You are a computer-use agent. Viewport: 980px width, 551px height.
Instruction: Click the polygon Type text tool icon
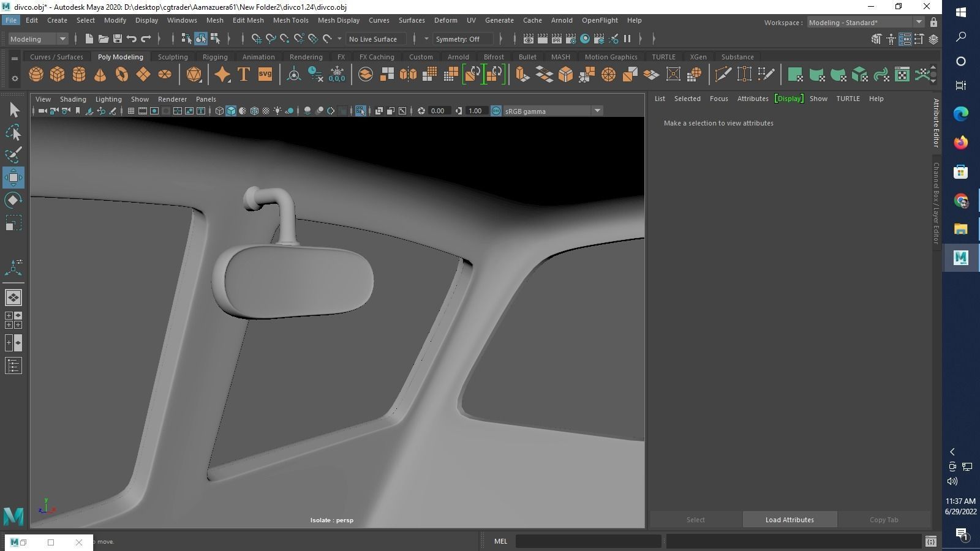[x=244, y=75]
